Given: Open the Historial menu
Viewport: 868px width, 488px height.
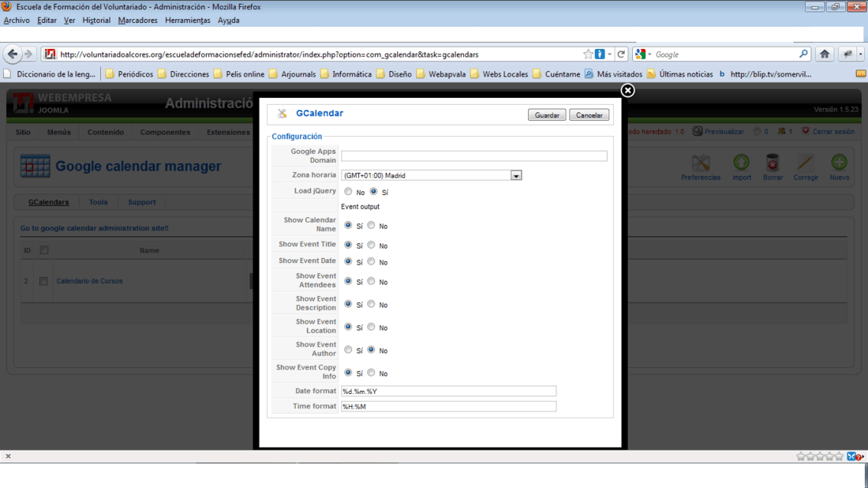Looking at the screenshot, I should click(96, 21).
